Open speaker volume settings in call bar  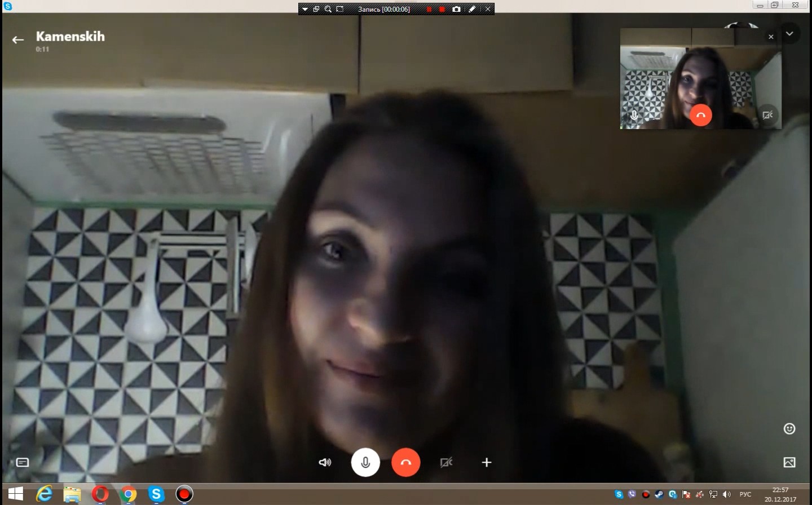[325, 462]
